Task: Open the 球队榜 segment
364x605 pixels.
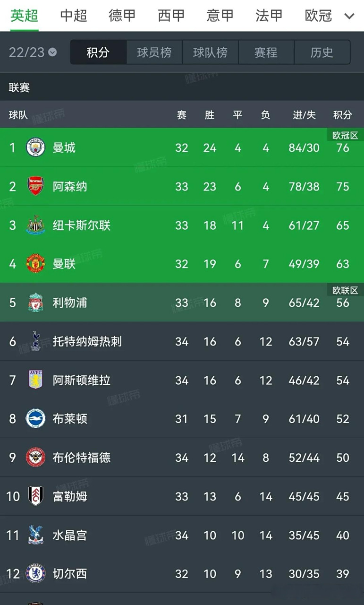Action: pyautogui.click(x=210, y=52)
